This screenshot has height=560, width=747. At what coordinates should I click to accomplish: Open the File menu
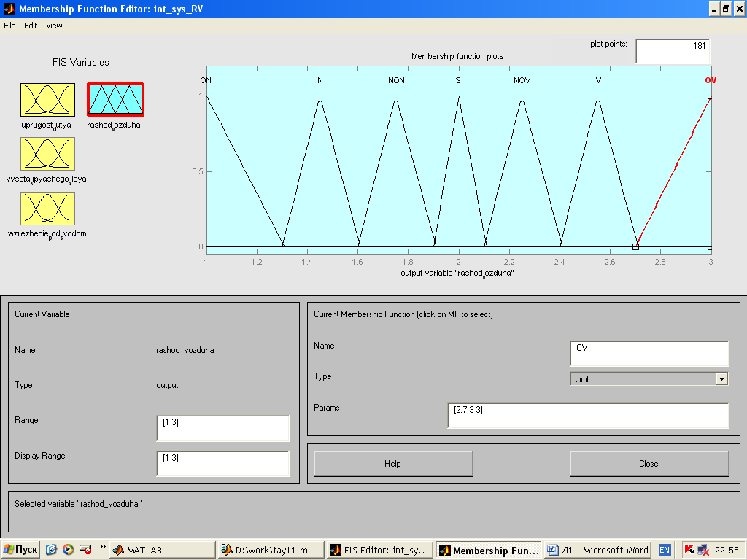9,26
